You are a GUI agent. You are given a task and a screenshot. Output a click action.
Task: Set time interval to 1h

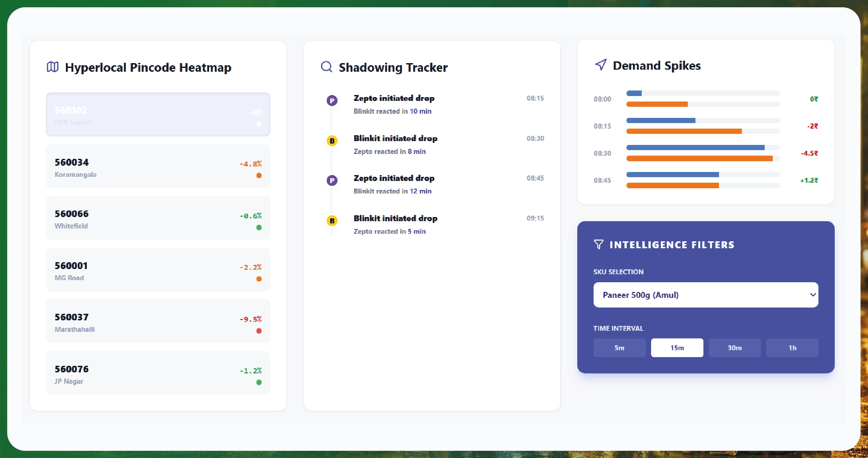pyautogui.click(x=792, y=348)
